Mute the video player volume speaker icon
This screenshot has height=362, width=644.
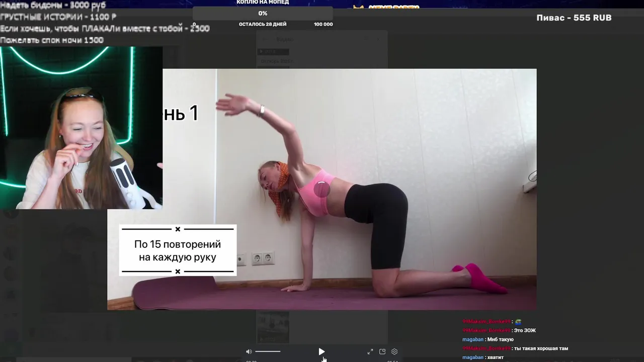point(249,351)
